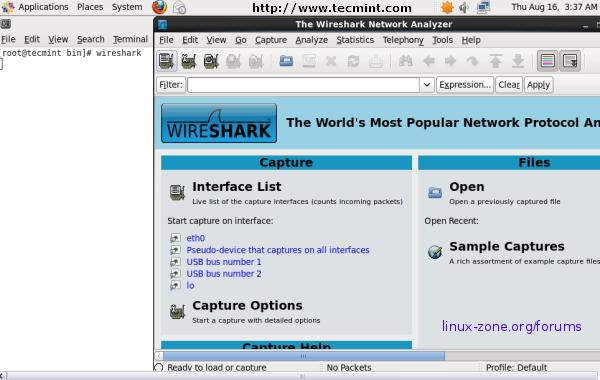Click the Capture Options icon in Capture panel
The height and width of the screenshot is (380, 600).
pos(177,312)
